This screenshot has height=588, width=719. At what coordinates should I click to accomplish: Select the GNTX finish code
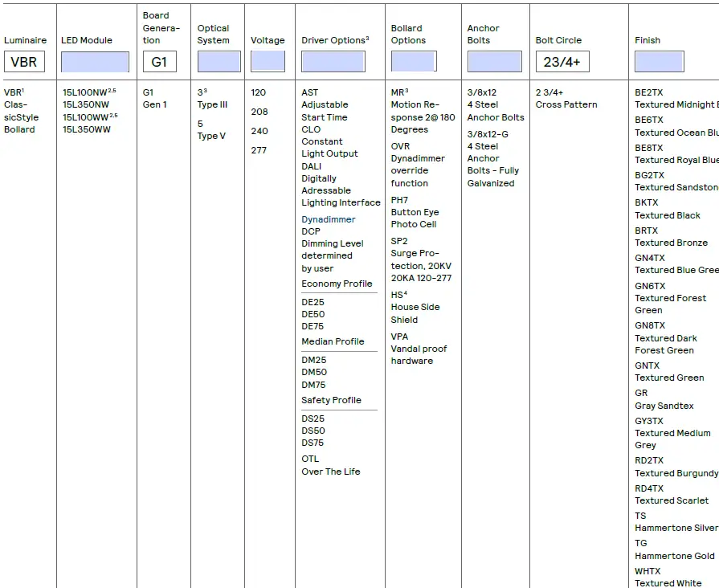pos(647,365)
